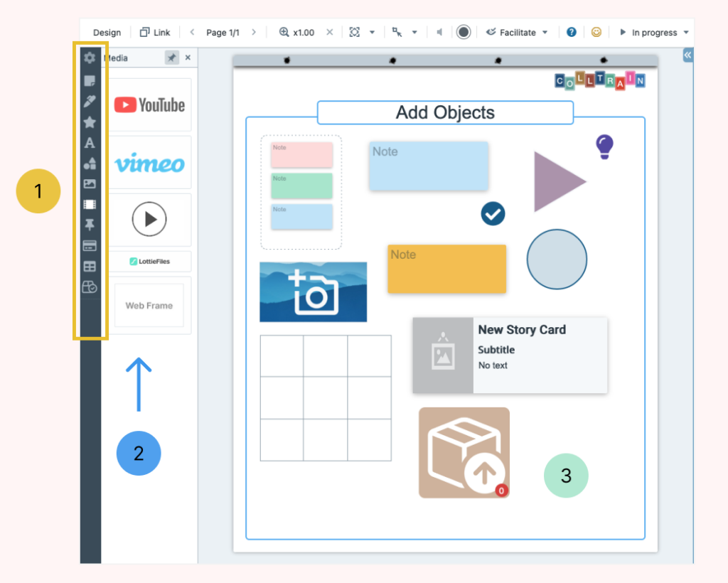Open the cursor tool dropdown arrow
This screenshot has width=728, height=583.
click(x=414, y=31)
